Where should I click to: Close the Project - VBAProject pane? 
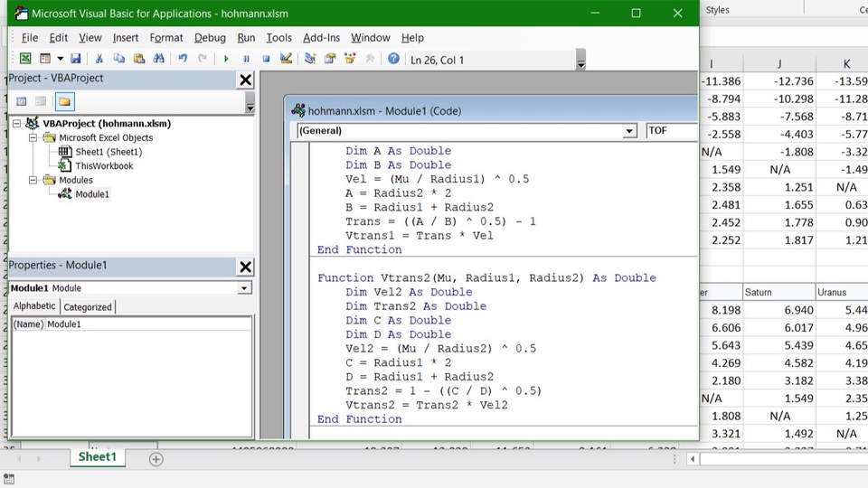[x=245, y=80]
